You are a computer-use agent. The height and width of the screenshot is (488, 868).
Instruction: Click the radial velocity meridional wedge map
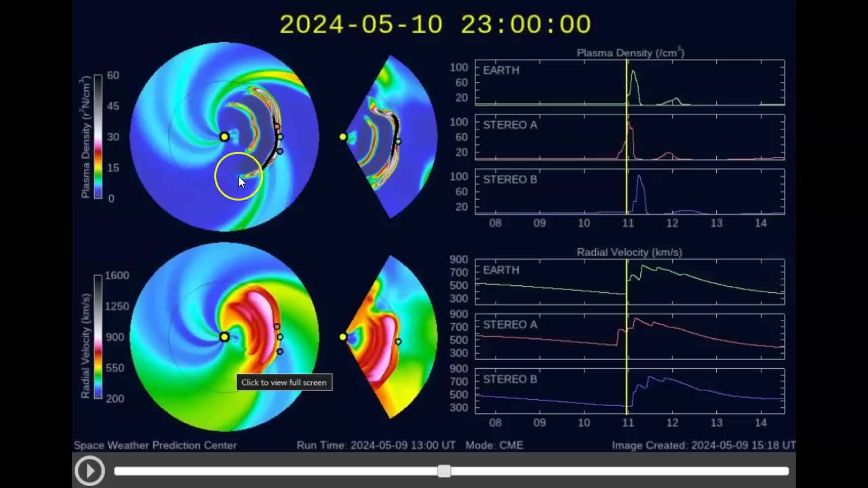[390, 337]
